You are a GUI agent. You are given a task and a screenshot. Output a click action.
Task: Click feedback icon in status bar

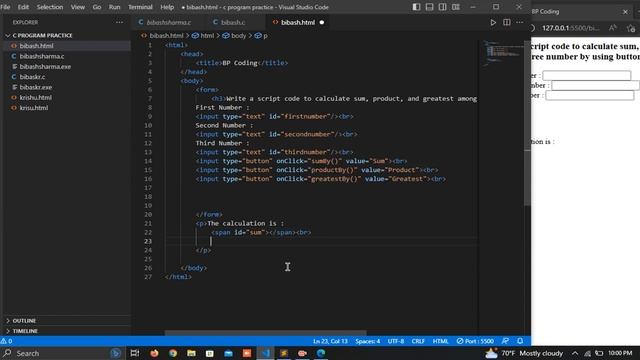click(505, 341)
